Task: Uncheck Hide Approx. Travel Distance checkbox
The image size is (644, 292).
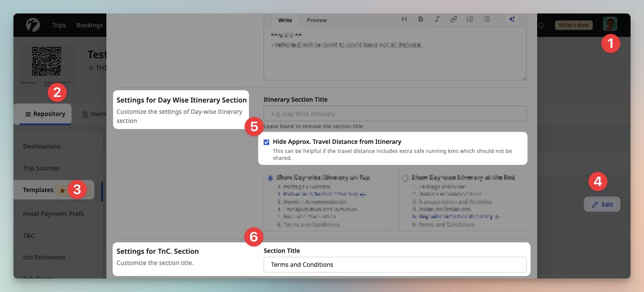Action: [267, 142]
